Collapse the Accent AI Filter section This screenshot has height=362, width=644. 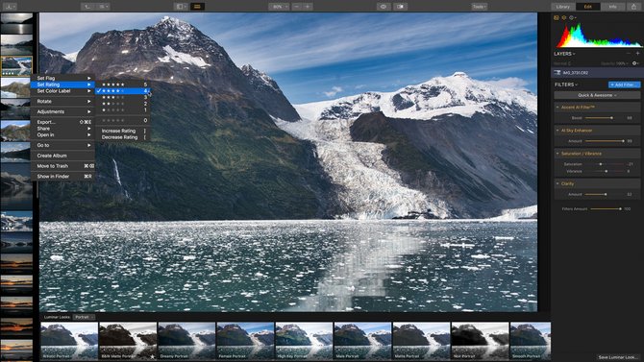click(557, 108)
